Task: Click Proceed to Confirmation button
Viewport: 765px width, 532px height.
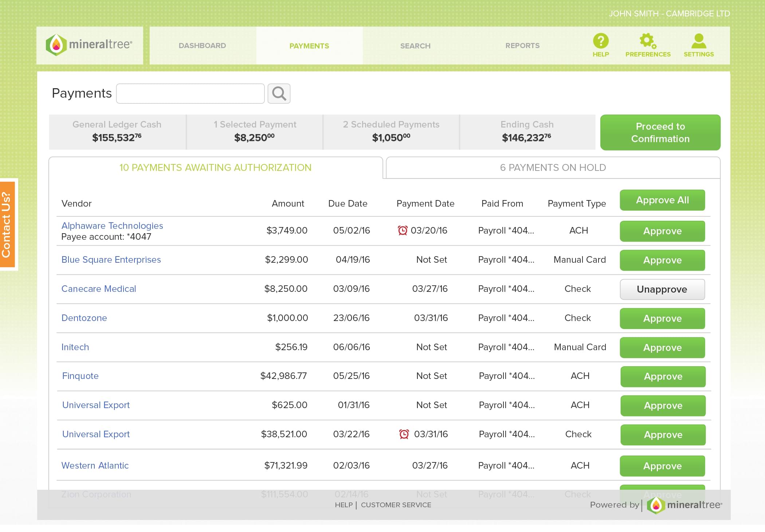Action: 660,133
